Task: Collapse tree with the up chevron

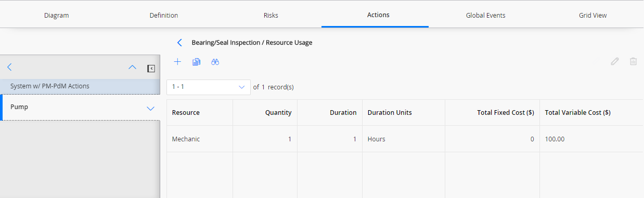Action: coord(132,68)
